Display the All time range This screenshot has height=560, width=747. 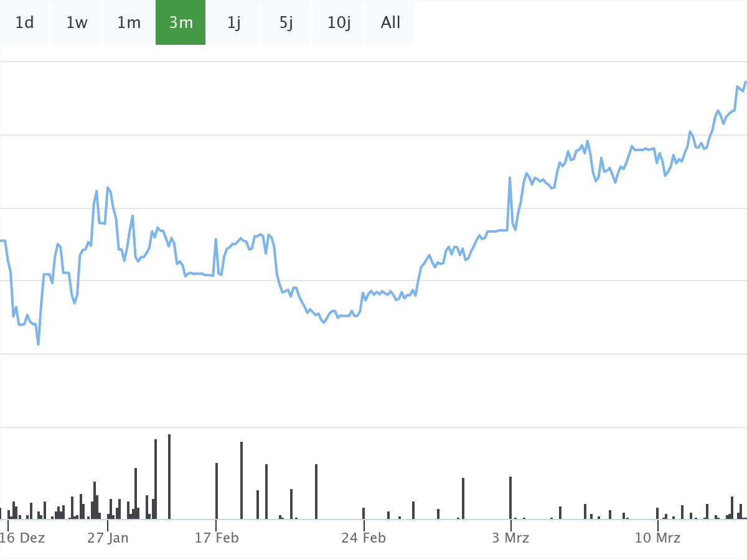(x=390, y=22)
